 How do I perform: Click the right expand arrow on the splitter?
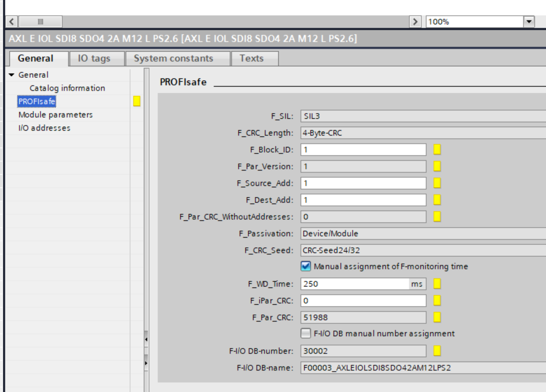tap(146, 363)
